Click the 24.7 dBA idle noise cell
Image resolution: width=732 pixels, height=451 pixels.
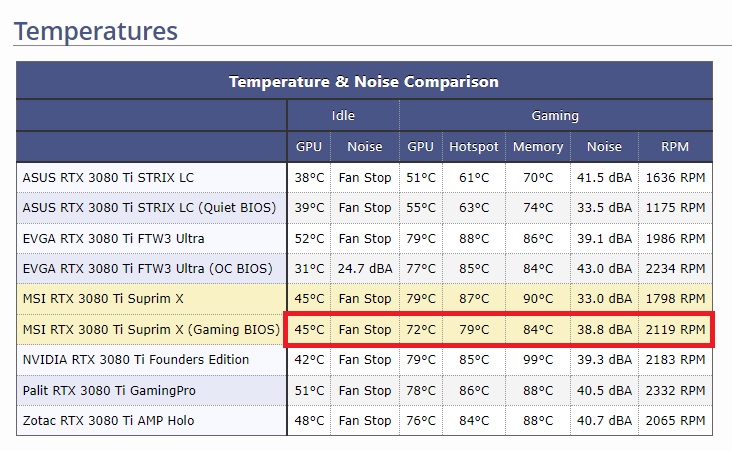tap(364, 268)
